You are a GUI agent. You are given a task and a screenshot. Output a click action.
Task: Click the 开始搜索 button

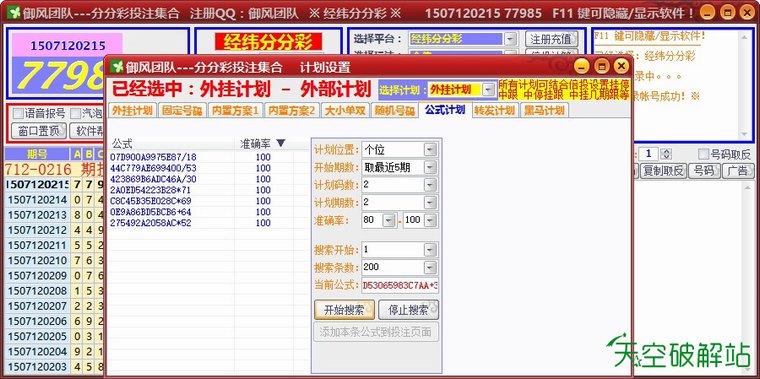coord(344,310)
